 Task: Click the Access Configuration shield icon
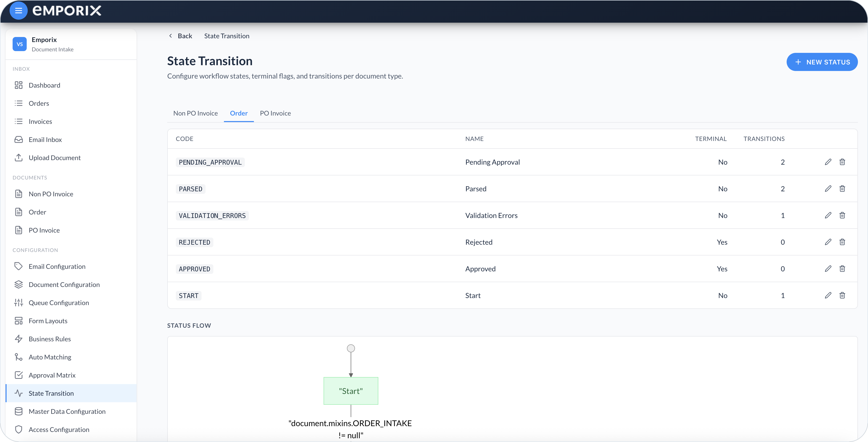pos(19,430)
